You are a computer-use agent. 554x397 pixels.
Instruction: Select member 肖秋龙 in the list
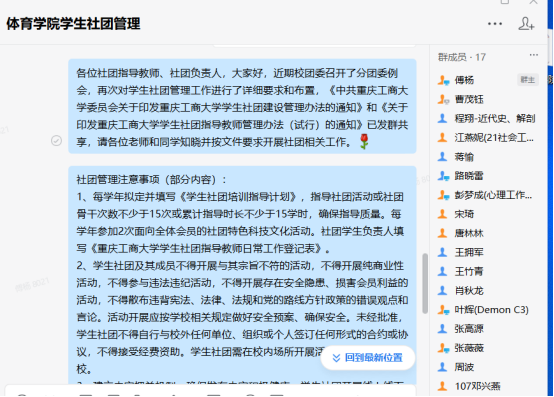point(488,291)
